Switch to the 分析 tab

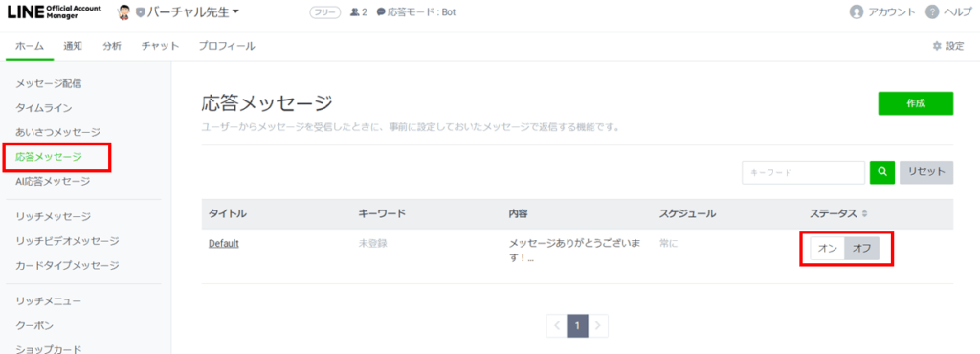pos(112,46)
